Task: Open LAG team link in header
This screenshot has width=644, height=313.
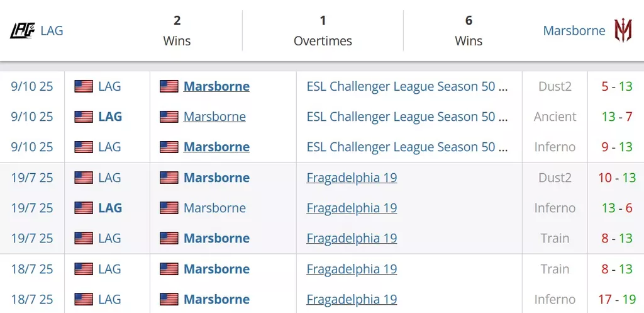Action: pyautogui.click(x=52, y=30)
